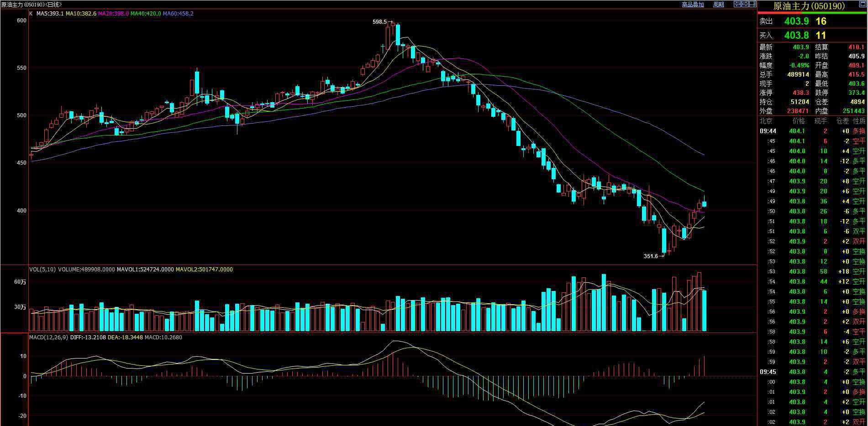Click the 跌停 limit-down value 373.4

(856, 93)
